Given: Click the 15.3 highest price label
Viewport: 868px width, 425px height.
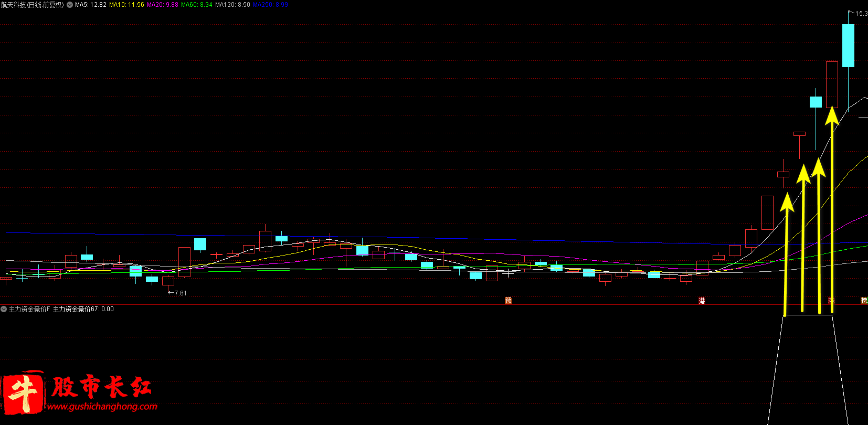Looking at the screenshot, I should click(x=862, y=14).
